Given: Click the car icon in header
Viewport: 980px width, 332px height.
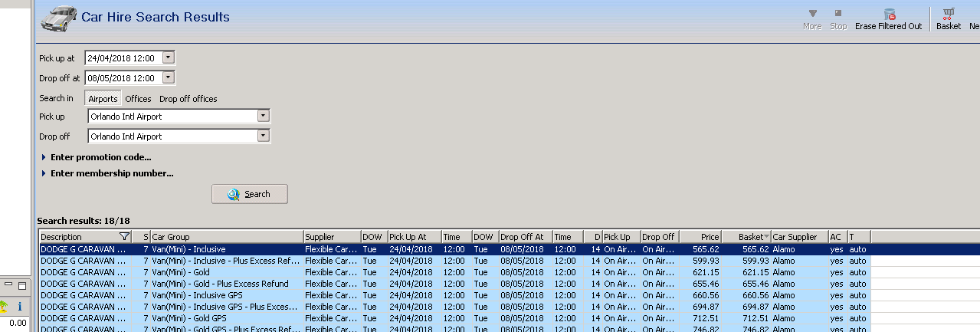Looking at the screenshot, I should pyautogui.click(x=58, y=18).
